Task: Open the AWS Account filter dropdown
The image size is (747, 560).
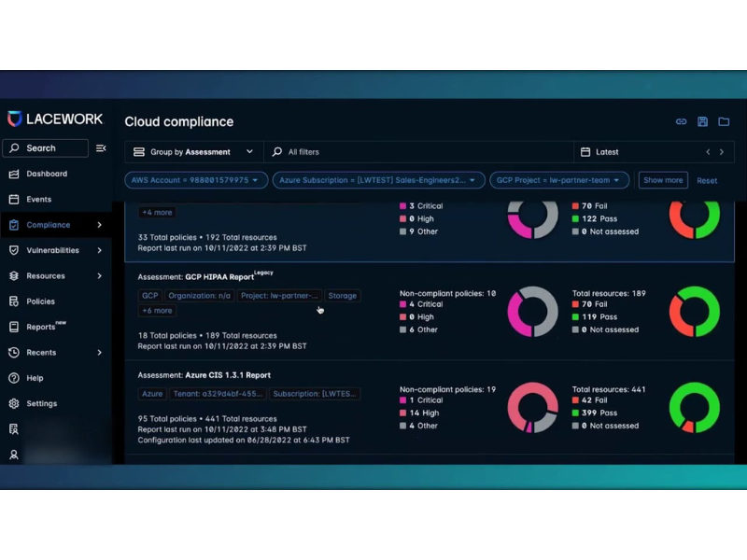Action: pos(196,180)
